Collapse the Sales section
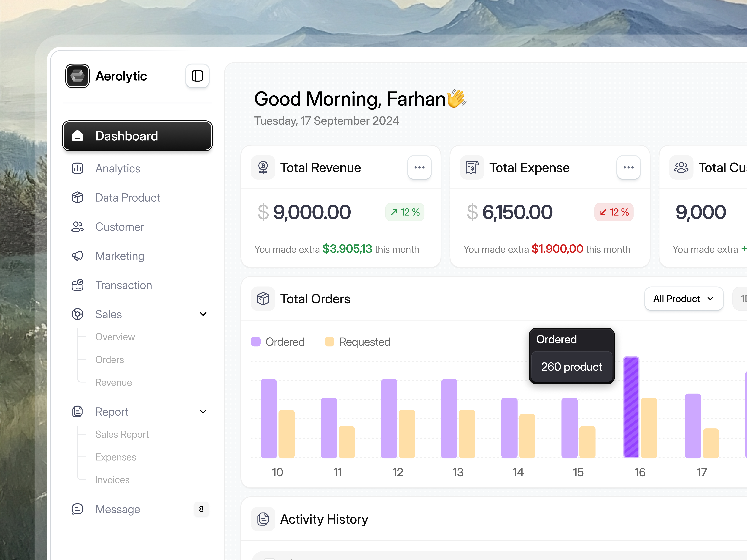 [x=203, y=314]
